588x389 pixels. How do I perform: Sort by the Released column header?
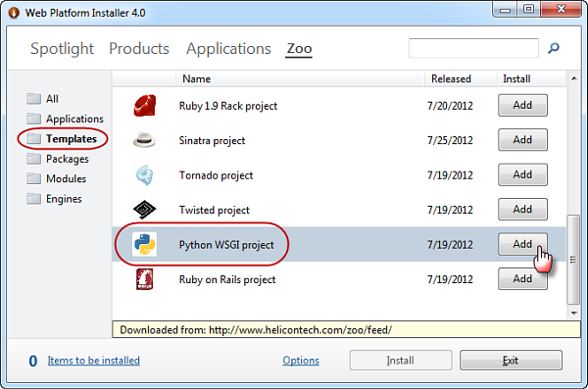click(x=461, y=78)
